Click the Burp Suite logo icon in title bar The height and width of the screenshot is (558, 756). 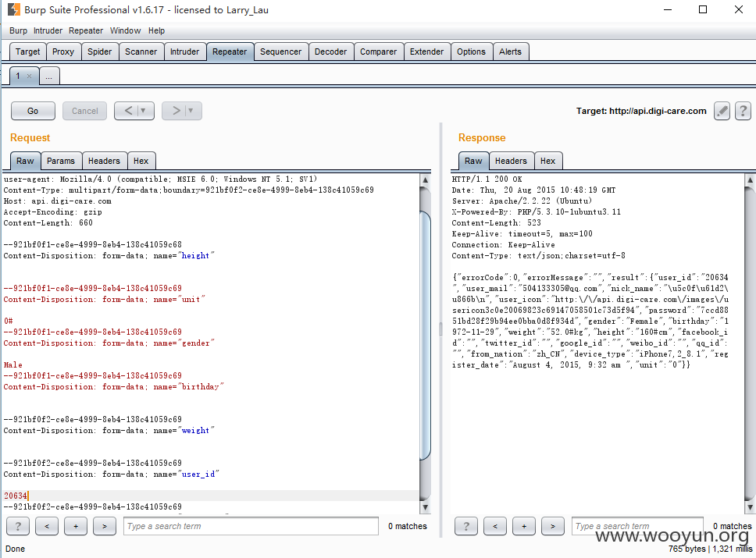pyautogui.click(x=14, y=9)
